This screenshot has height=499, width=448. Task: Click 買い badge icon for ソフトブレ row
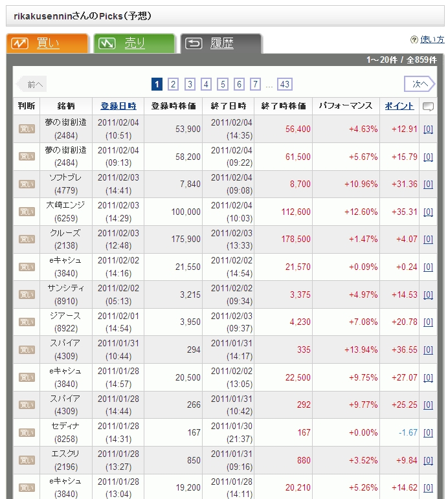pos(27,184)
